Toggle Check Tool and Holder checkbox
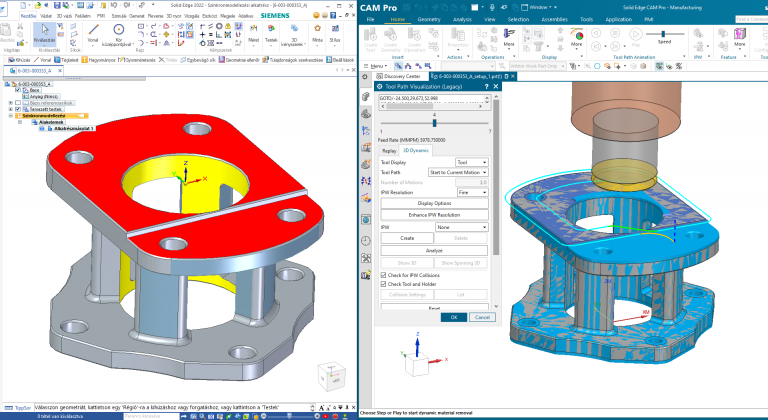The image size is (768, 420). [x=384, y=284]
